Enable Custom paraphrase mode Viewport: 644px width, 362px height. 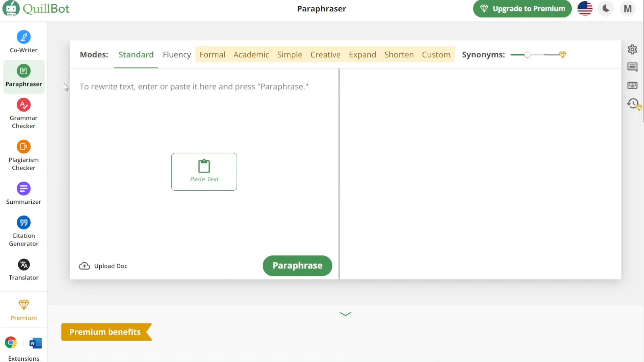[436, 54]
